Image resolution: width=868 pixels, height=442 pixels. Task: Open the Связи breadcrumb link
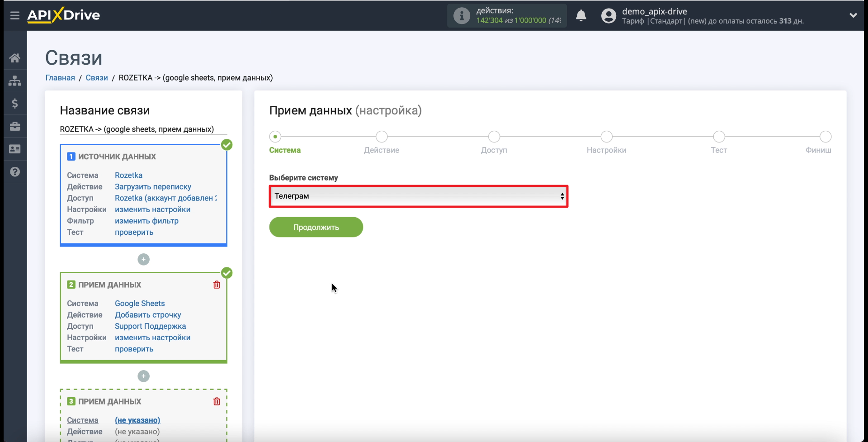coord(97,78)
